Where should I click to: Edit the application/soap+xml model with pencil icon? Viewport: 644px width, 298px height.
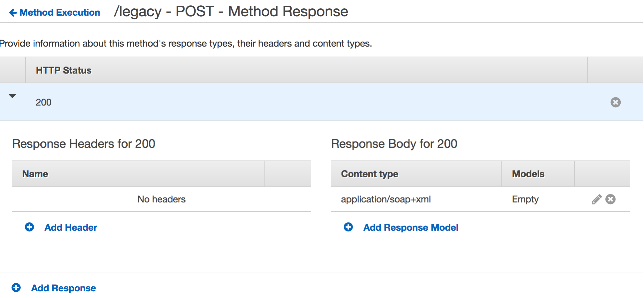[596, 199]
